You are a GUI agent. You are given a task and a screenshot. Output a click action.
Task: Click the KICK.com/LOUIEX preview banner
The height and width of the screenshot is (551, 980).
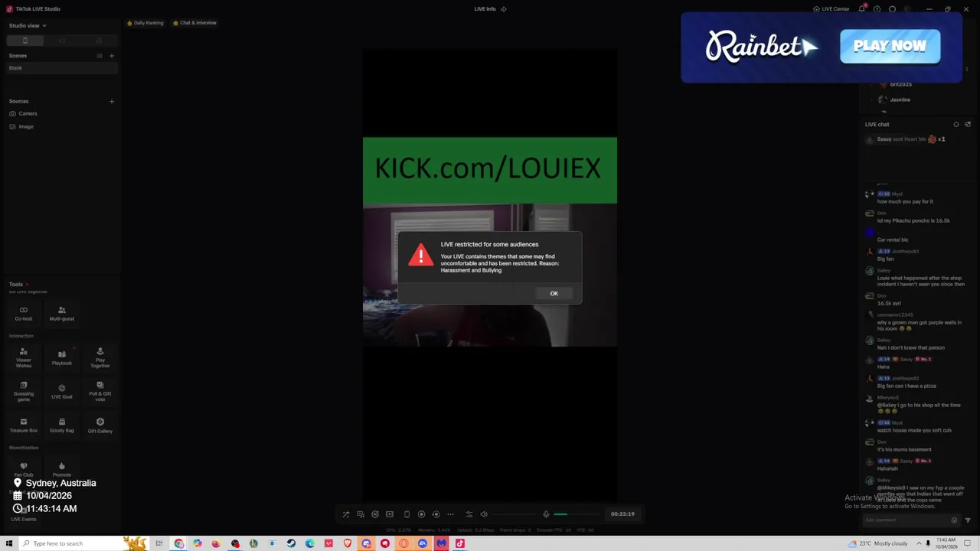489,170
